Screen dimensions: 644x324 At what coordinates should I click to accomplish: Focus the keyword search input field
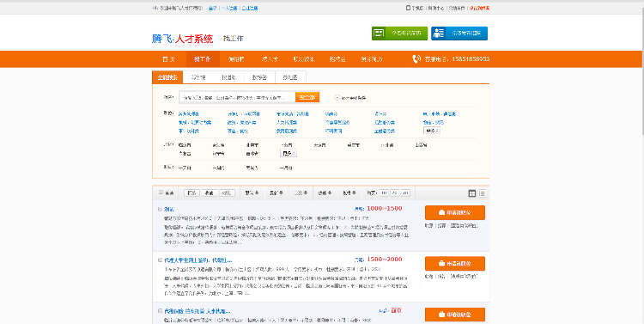(x=237, y=97)
